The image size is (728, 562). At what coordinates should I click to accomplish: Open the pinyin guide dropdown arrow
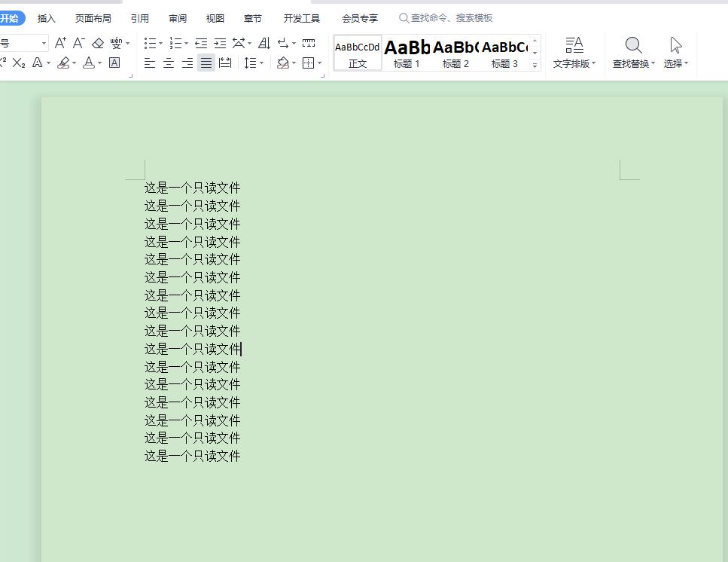pyautogui.click(x=128, y=44)
